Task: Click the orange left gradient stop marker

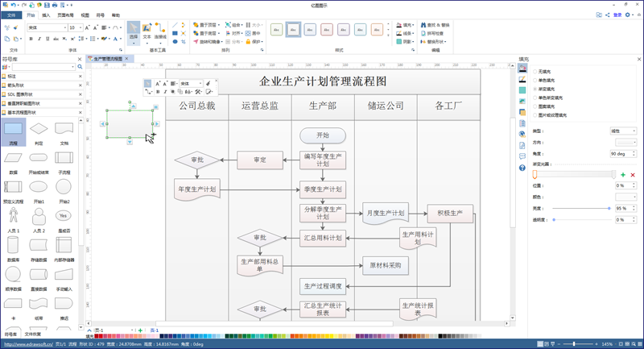Action: [x=535, y=175]
